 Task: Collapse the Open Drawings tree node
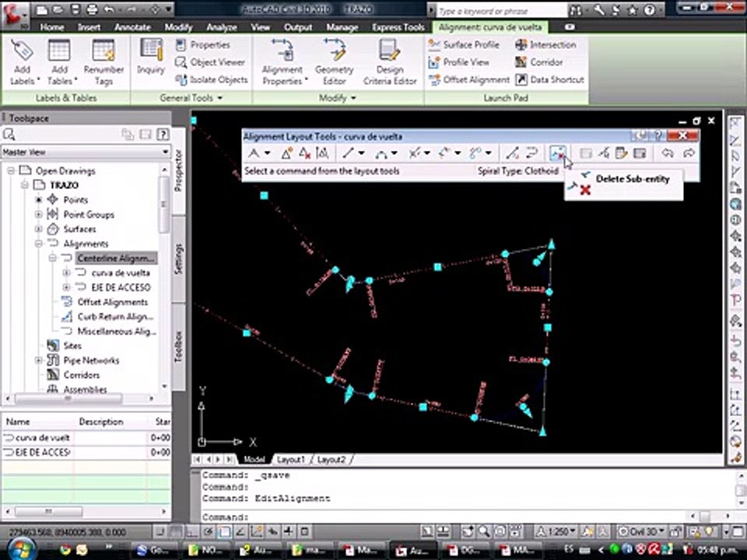click(10, 170)
